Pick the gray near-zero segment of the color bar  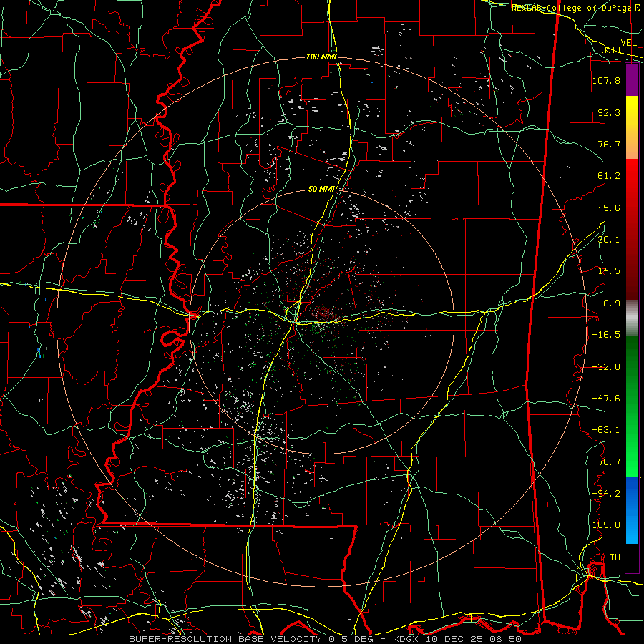632,318
